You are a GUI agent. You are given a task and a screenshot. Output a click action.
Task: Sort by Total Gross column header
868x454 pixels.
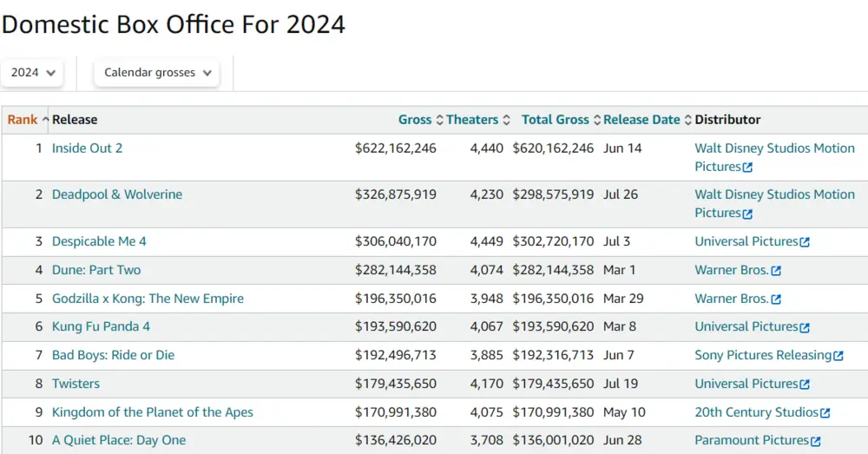coord(555,120)
